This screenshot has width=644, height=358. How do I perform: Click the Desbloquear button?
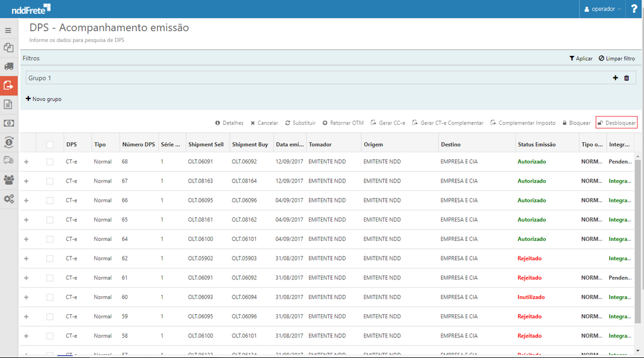coord(616,123)
